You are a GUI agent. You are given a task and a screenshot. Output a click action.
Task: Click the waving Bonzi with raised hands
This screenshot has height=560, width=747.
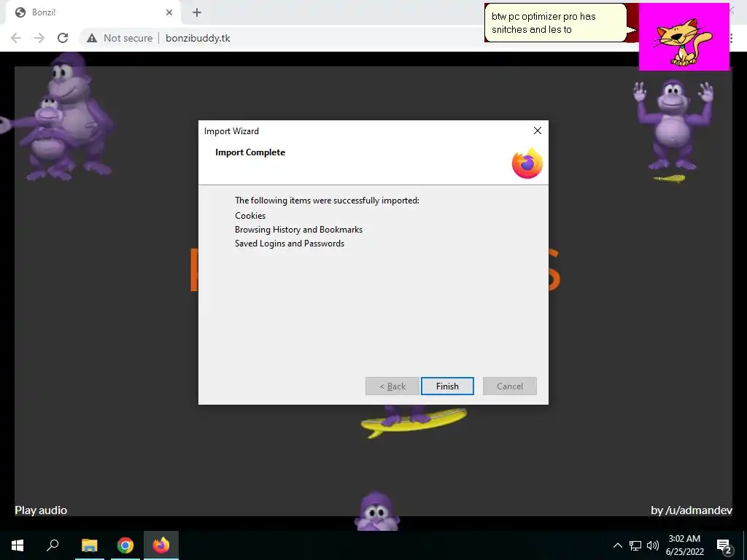click(x=672, y=125)
